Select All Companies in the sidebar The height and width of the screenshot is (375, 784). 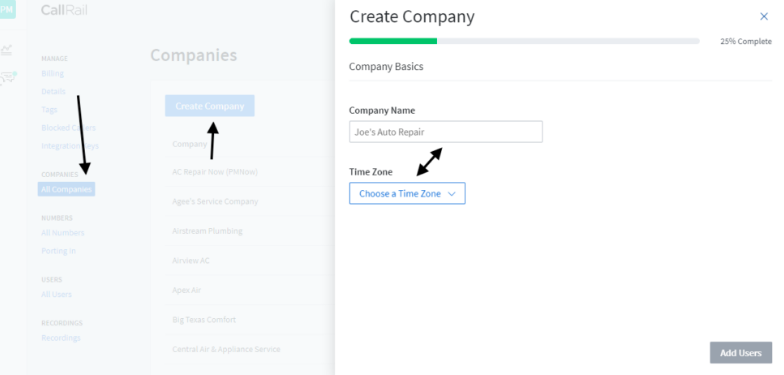pos(66,189)
